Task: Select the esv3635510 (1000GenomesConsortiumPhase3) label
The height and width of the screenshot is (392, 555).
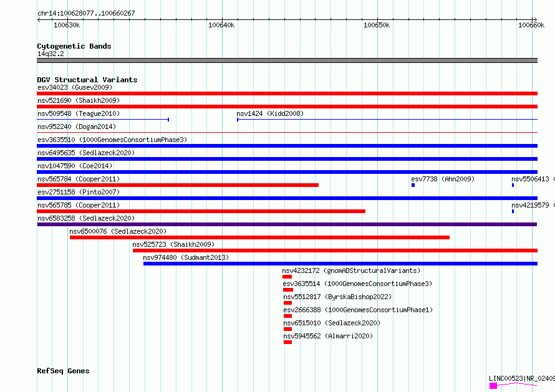Action: tap(112, 140)
